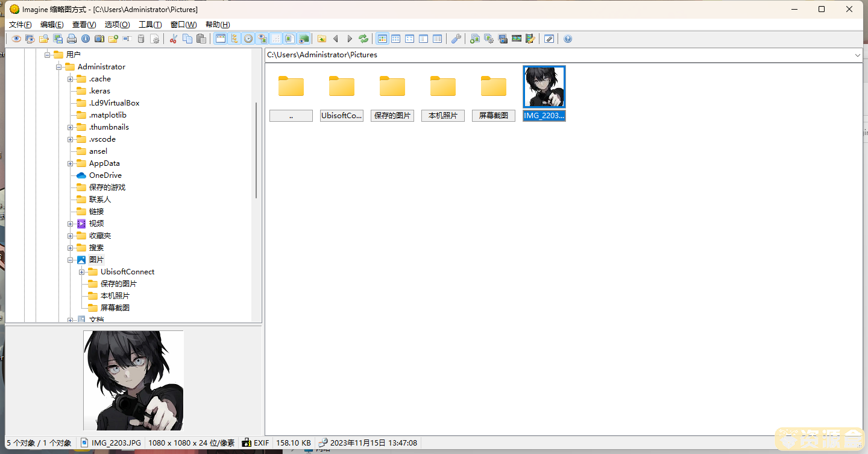Select the IMG_2203 image thumbnail
The image size is (868, 454).
pyautogui.click(x=544, y=94)
